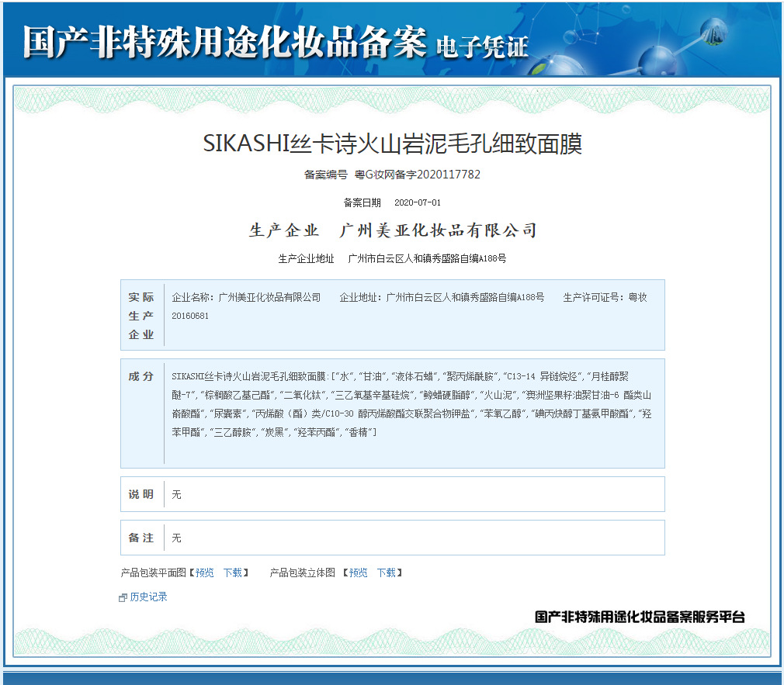Click the ingredient "苯氧乙醇"
The image size is (784, 685).
tap(503, 413)
